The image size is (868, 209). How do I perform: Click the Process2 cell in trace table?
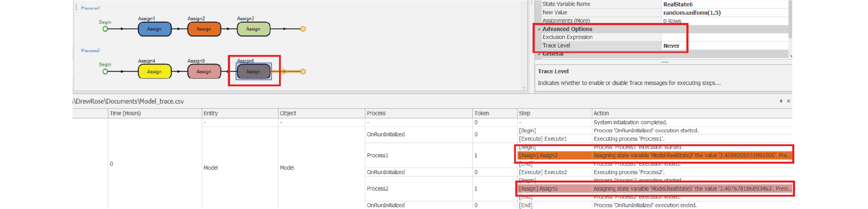pyautogui.click(x=419, y=189)
